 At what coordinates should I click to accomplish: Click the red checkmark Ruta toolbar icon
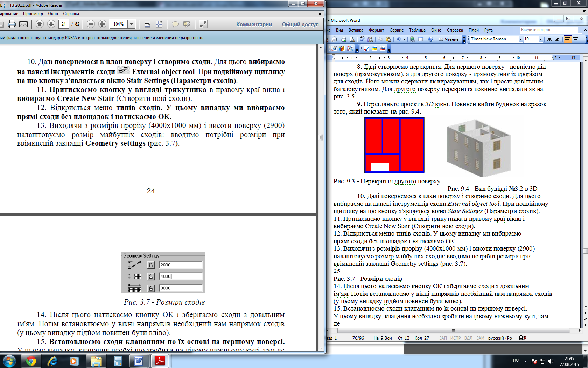point(366,48)
